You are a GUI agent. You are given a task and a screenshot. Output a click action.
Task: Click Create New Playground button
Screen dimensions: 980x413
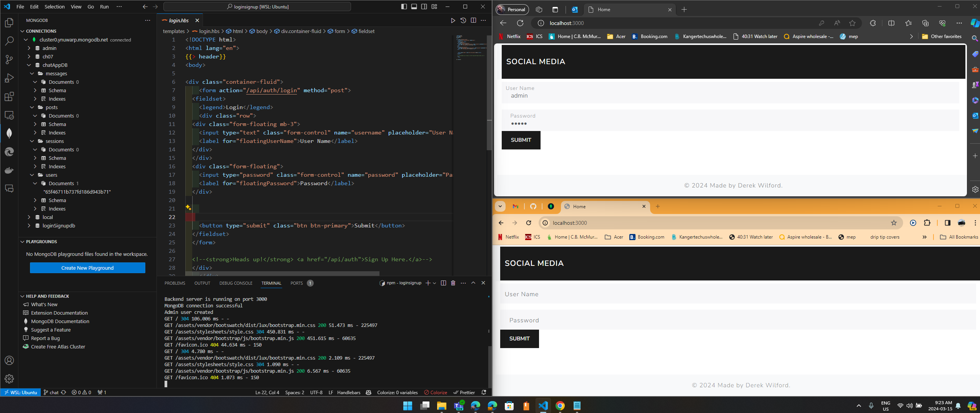[88, 268]
